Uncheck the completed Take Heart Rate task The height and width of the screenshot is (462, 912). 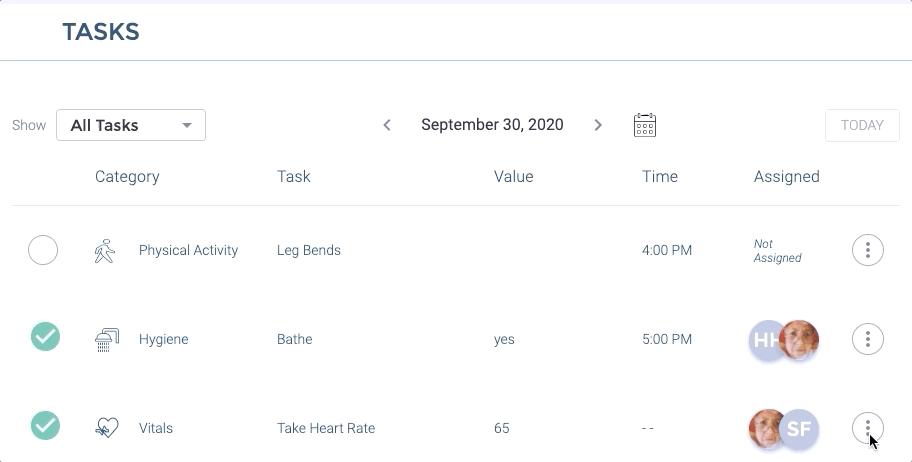(x=45, y=426)
